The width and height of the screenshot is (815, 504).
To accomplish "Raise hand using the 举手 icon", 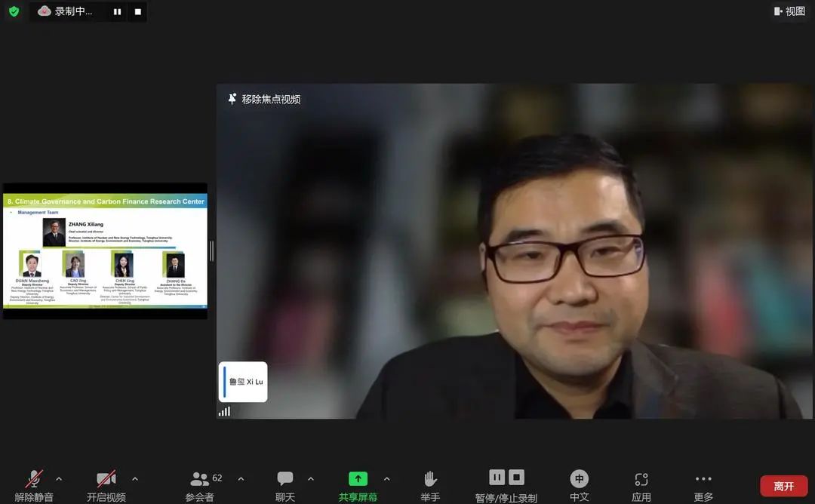I will click(x=430, y=479).
